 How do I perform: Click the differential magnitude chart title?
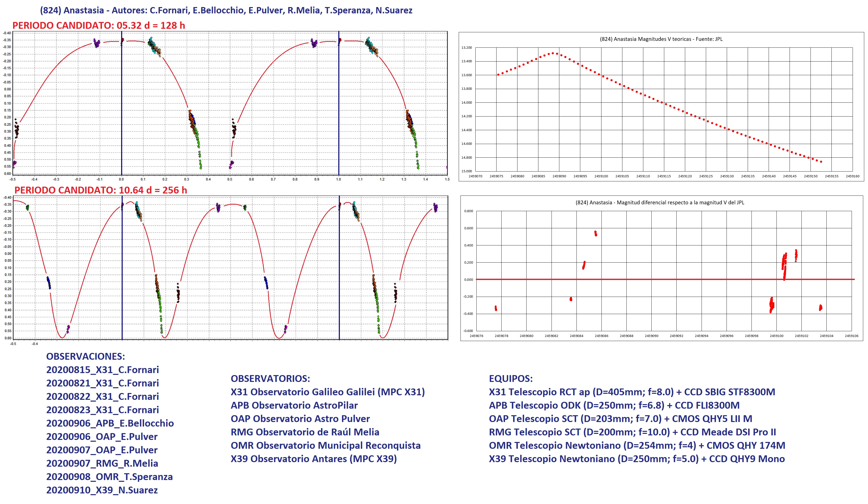[660, 203]
